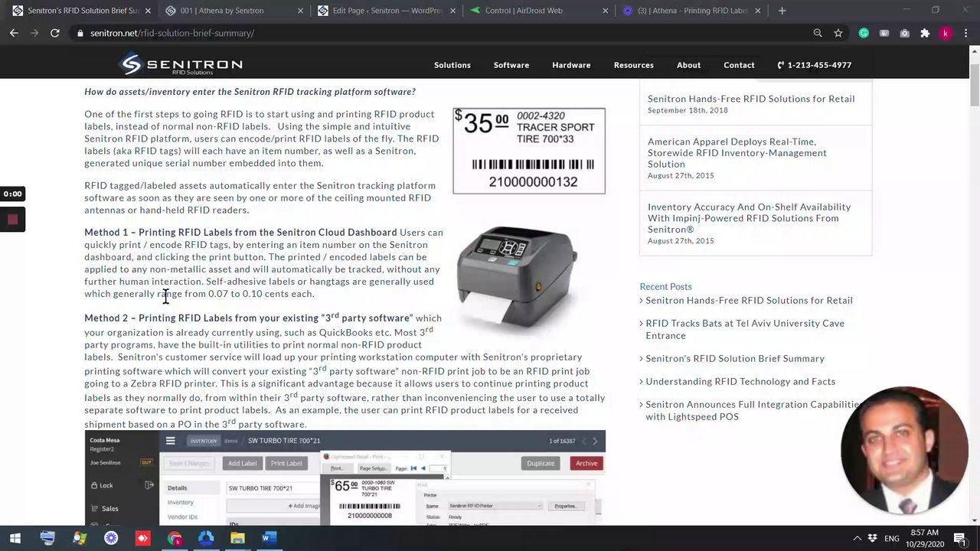Open the blue triangle app taskbar icon

pyautogui.click(x=206, y=538)
